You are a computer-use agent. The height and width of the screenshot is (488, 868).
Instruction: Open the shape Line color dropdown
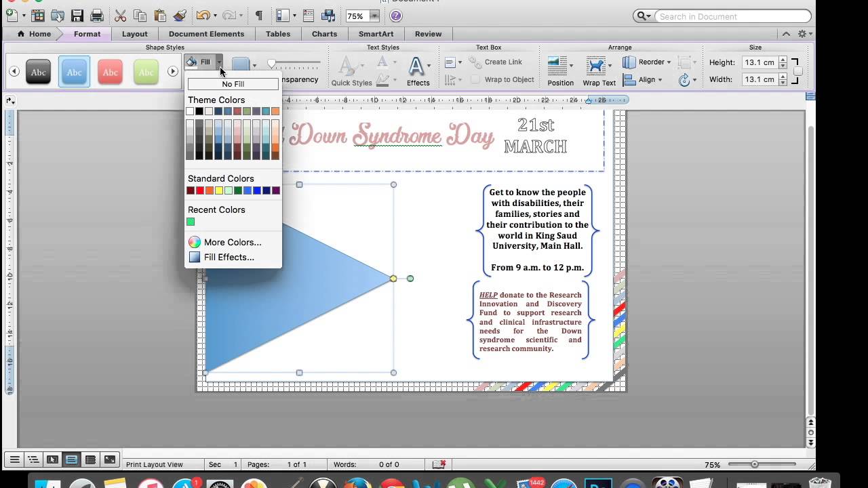(x=254, y=66)
